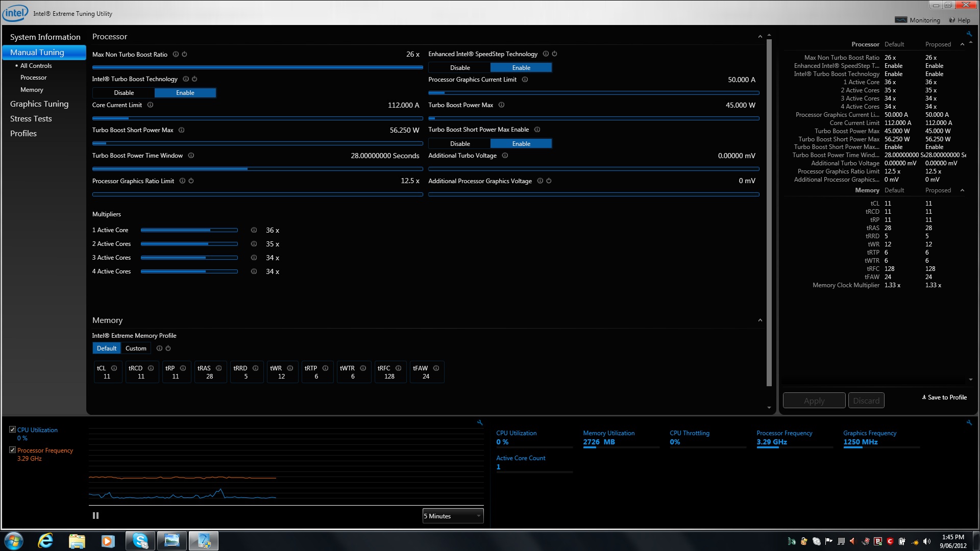Open Profiles section
Image resolution: width=980 pixels, height=551 pixels.
pos(23,134)
